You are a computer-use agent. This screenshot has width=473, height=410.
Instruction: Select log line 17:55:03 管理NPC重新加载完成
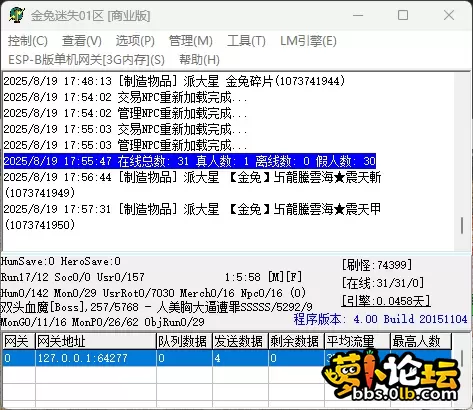[x=125, y=145]
